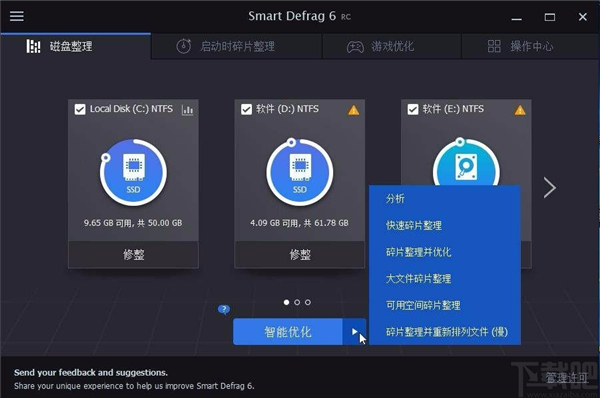Screen dimensions: 600x398
Task: Choose 大文件碎片整理 from the popup menu
Action: [x=445, y=279]
